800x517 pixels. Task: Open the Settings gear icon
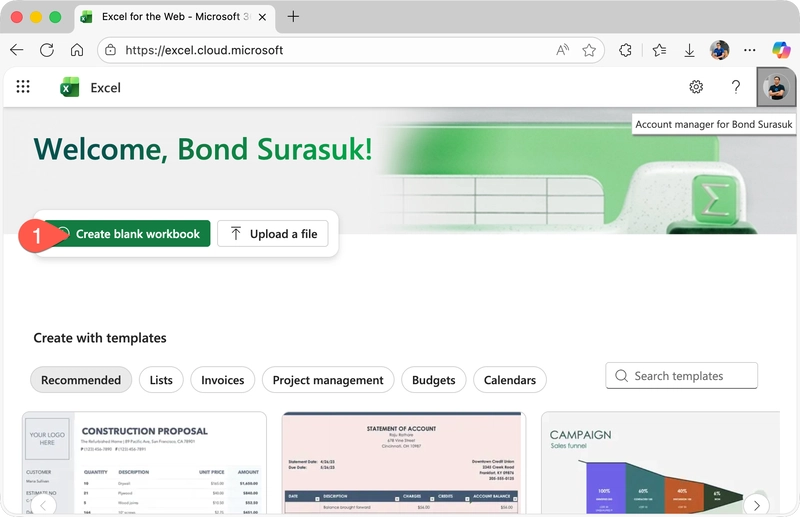click(696, 87)
